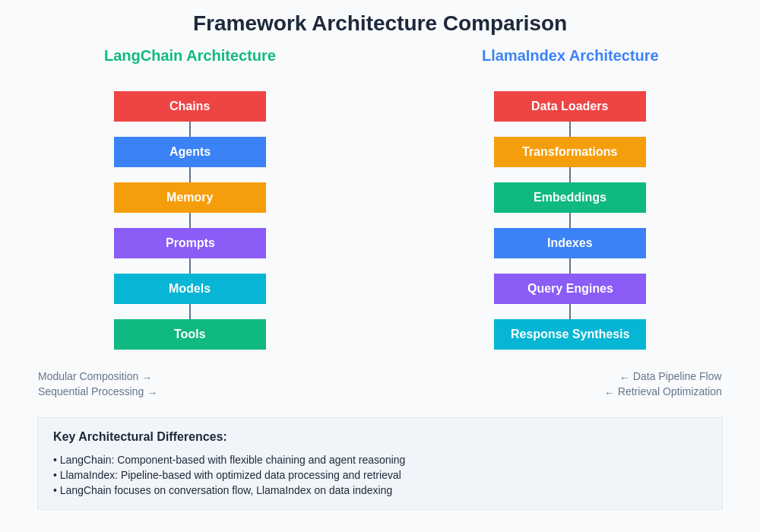760x532 pixels.
Task: Select the blue Indexes block
Action: [x=570, y=243]
